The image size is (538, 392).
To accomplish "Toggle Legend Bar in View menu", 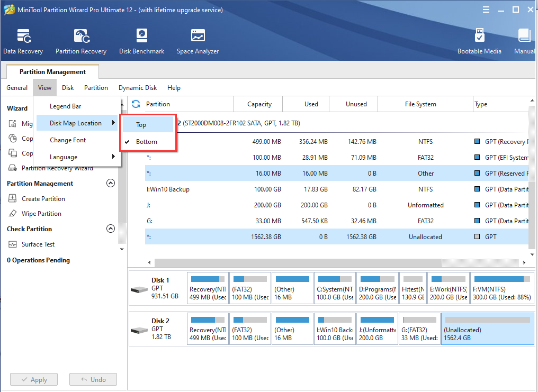I will pyautogui.click(x=65, y=106).
